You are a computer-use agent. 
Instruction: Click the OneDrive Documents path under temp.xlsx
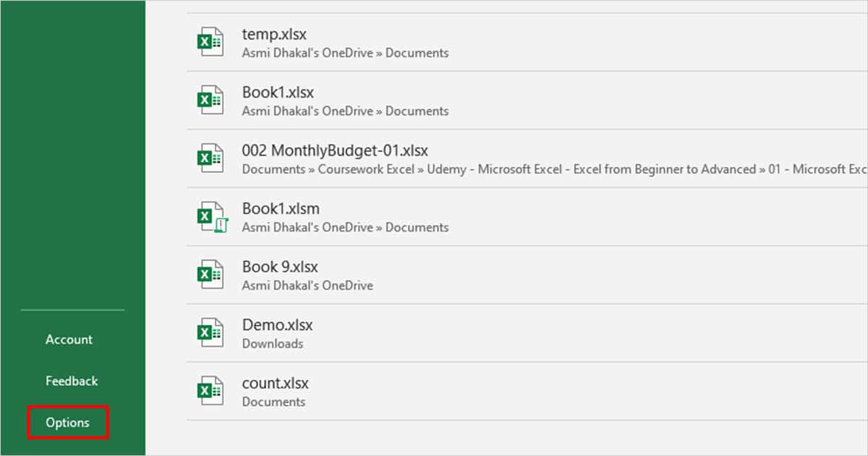pos(344,53)
